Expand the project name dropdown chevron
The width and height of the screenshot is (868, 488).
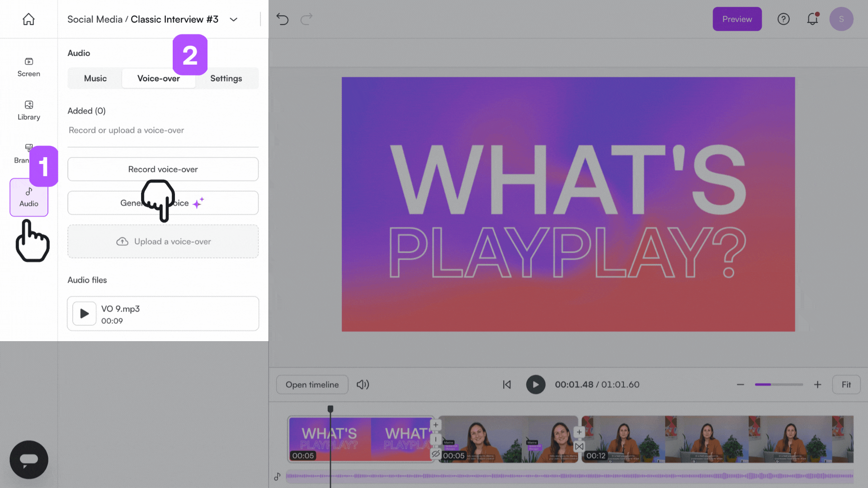coord(233,19)
